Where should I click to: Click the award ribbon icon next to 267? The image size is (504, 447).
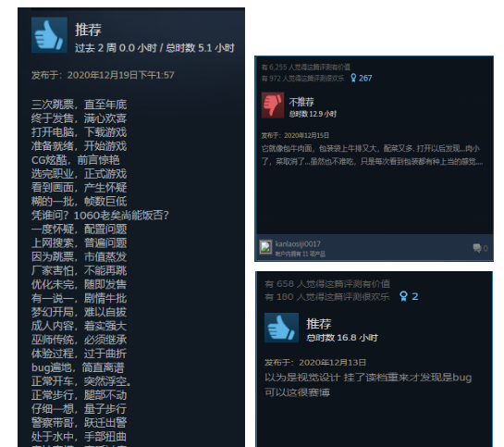pos(353,78)
